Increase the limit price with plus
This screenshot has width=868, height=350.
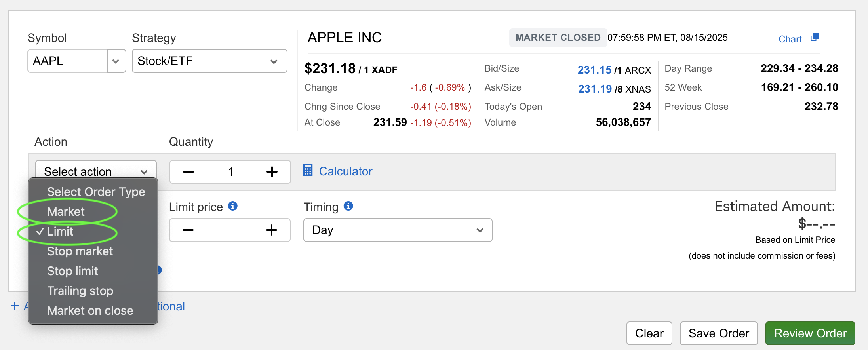click(x=271, y=230)
